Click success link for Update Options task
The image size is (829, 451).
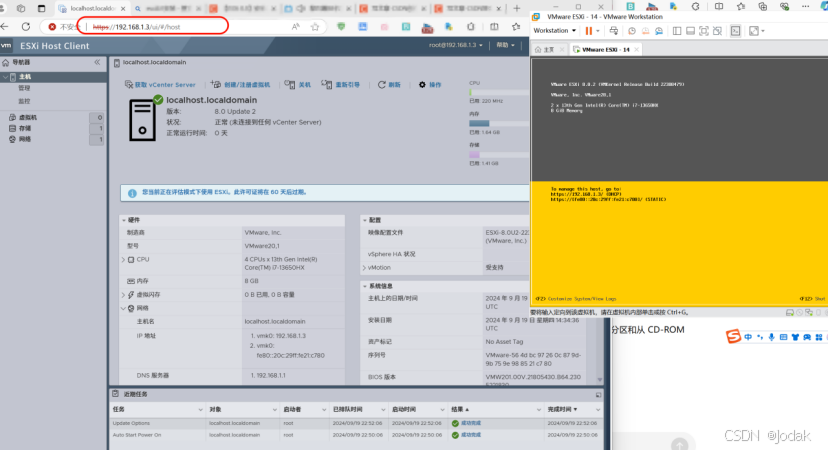[x=471, y=424]
